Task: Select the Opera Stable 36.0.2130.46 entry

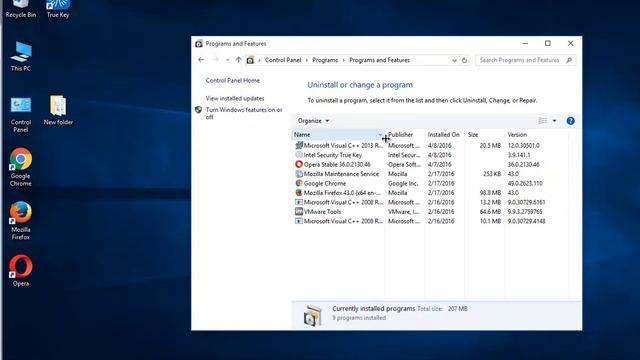Action: pos(337,164)
